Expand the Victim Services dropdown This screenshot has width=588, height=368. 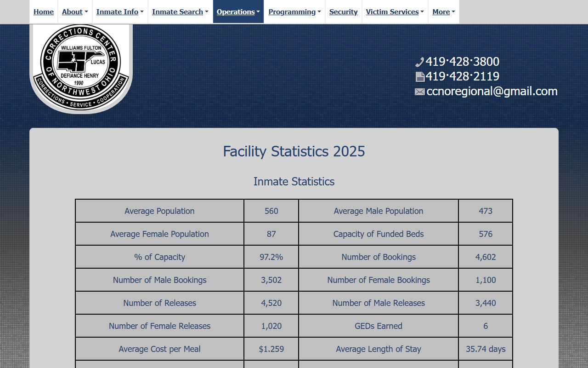coord(395,11)
